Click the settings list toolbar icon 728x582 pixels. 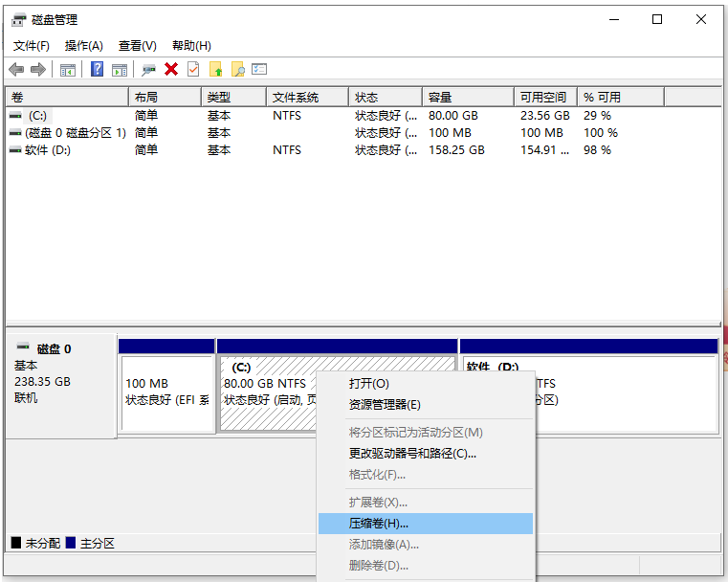pos(259,70)
